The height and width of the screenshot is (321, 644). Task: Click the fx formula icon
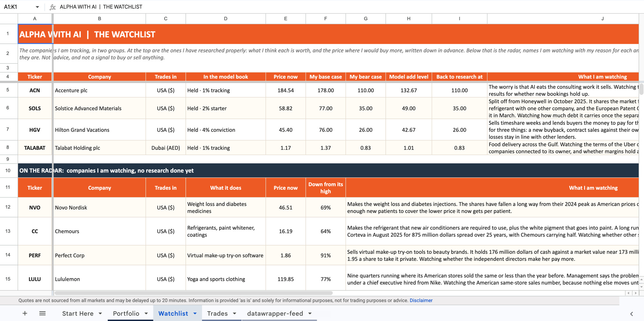point(52,7)
